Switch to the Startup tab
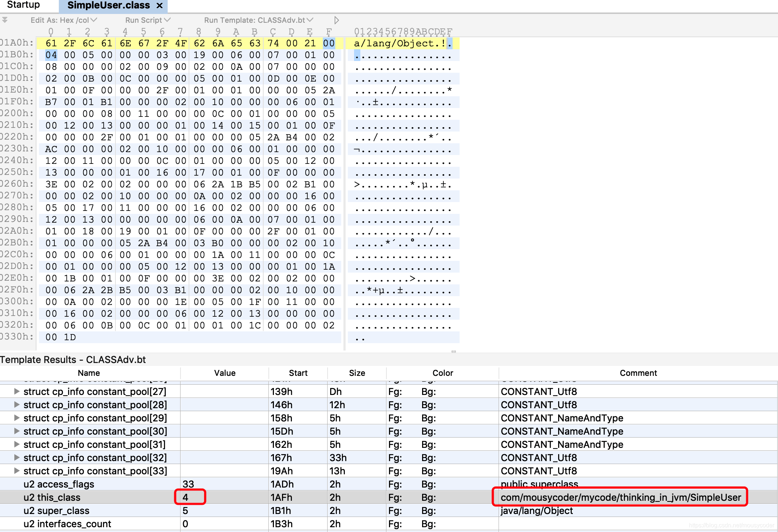 coord(24,5)
